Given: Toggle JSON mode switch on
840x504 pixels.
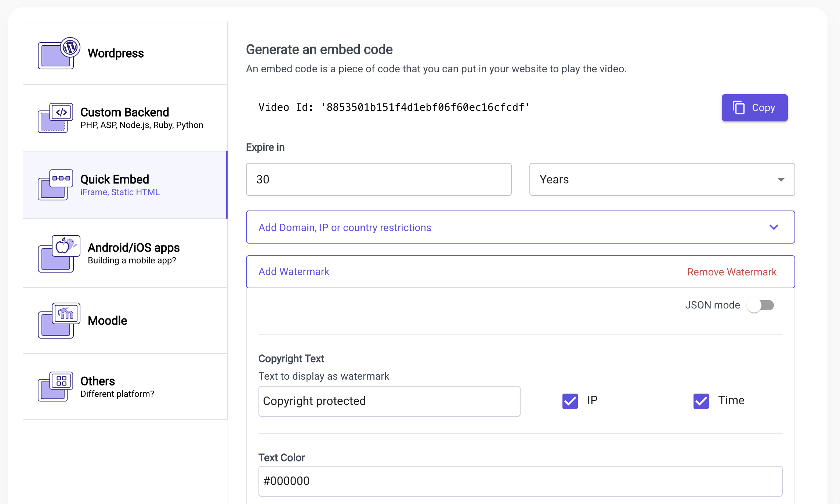Looking at the screenshot, I should click(x=761, y=305).
